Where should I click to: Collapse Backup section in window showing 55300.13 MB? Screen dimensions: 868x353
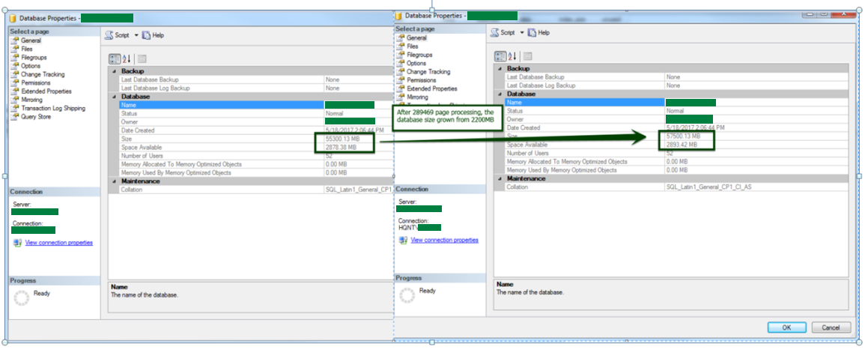114,71
